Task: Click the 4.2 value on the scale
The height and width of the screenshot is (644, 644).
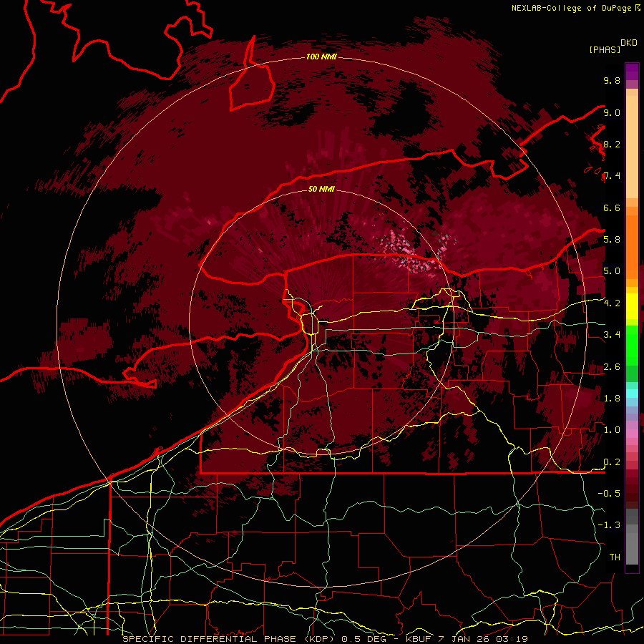Action: (612, 303)
